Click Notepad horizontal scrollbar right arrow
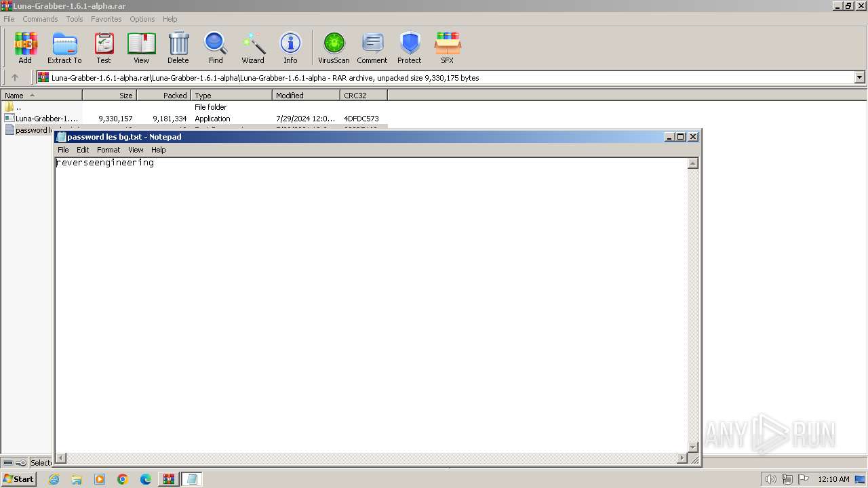The width and height of the screenshot is (868, 488). (682, 458)
